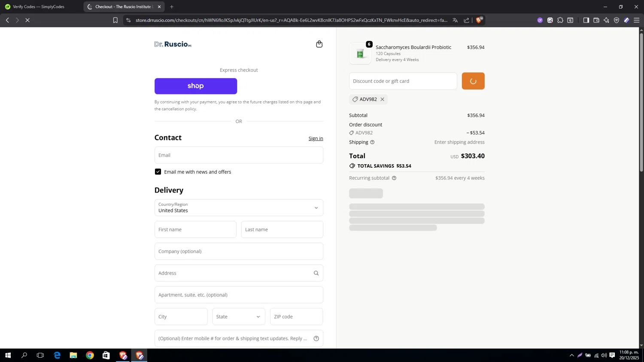Toggle the browser sidebar panel
This screenshot has height=362, width=644.
click(586, 20)
